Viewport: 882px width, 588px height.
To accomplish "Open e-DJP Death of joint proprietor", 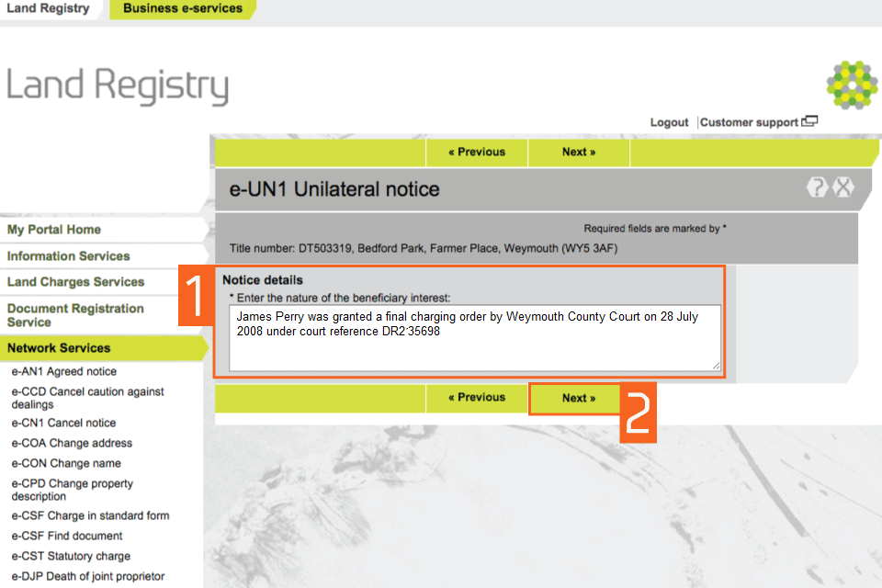I will click(88, 576).
